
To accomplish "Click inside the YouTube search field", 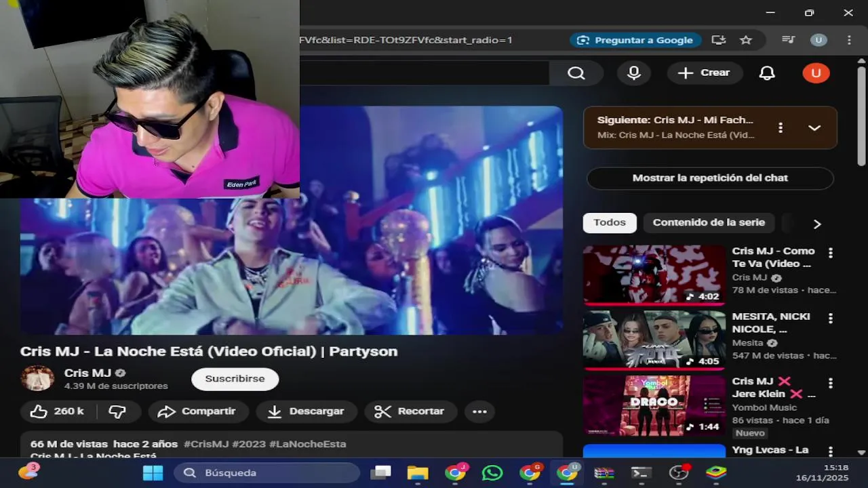I will [424, 73].
